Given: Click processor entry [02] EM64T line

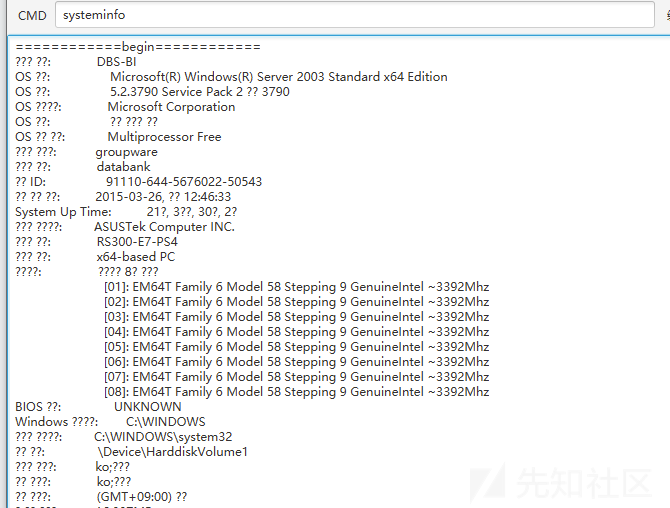Looking at the screenshot, I should [297, 302].
